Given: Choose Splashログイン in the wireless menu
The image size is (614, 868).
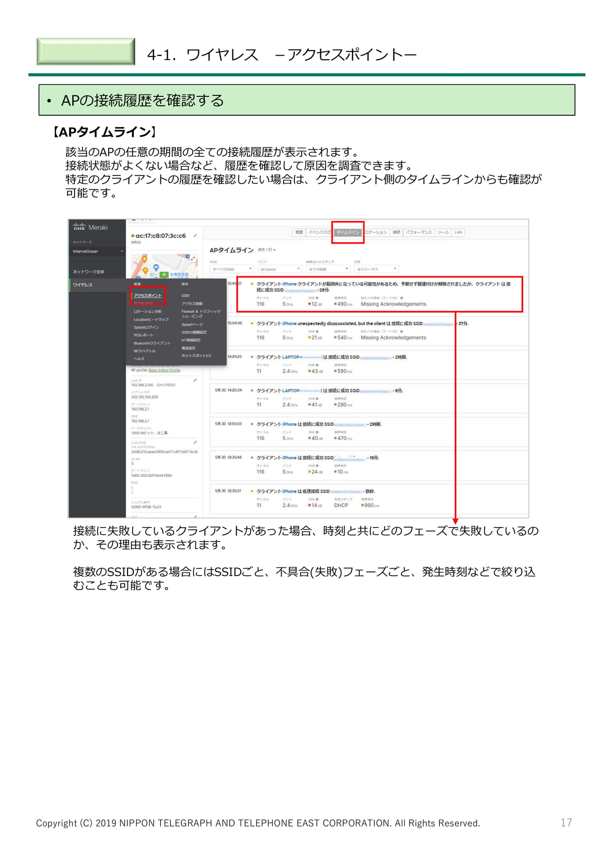Looking at the screenshot, I should coord(146,327).
